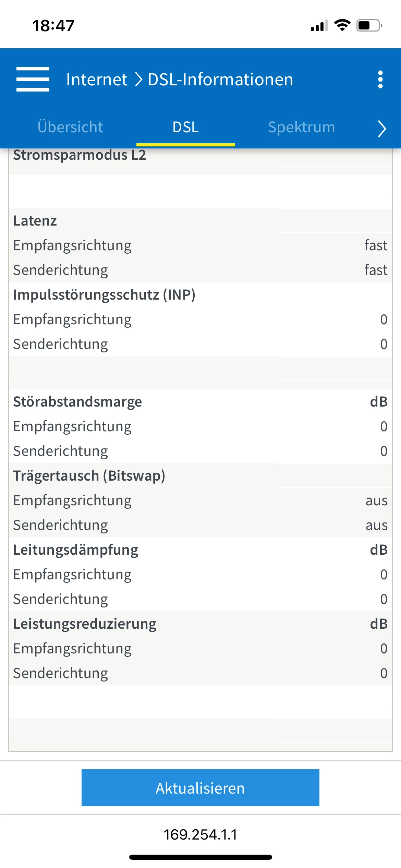The width and height of the screenshot is (401, 868).
Task: Tap the cellular signal bars icon
Action: 319,26
